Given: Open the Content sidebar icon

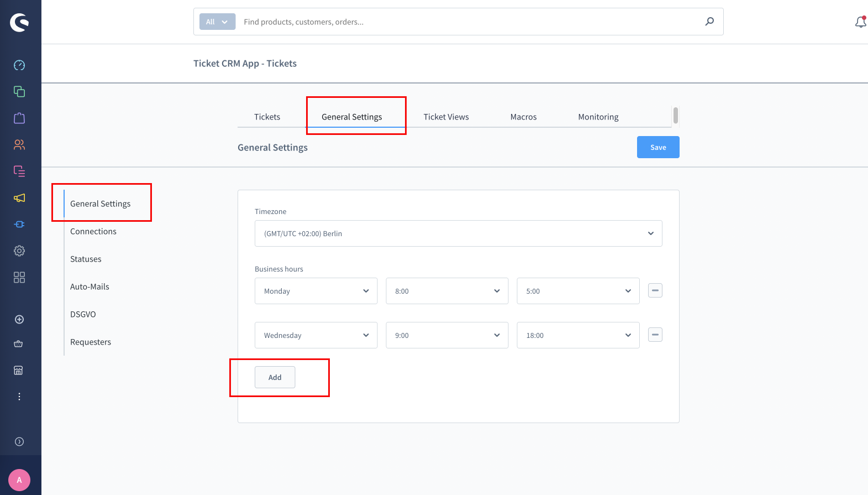Looking at the screenshot, I should (x=19, y=171).
